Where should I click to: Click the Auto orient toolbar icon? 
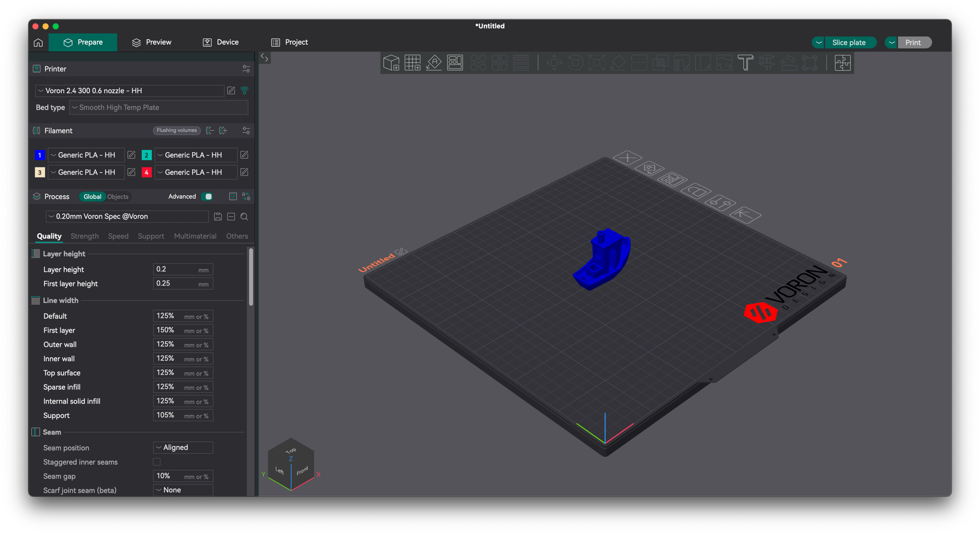(434, 63)
